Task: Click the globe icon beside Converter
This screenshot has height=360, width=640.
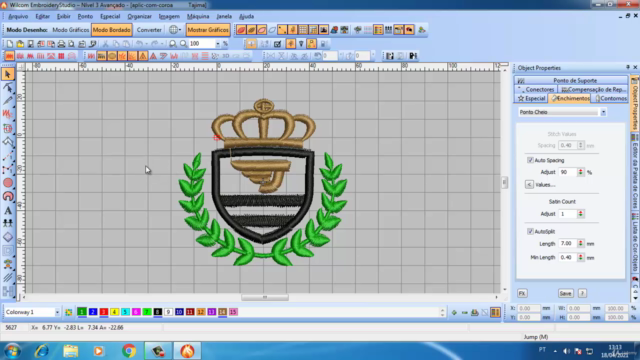Action: 173,30
